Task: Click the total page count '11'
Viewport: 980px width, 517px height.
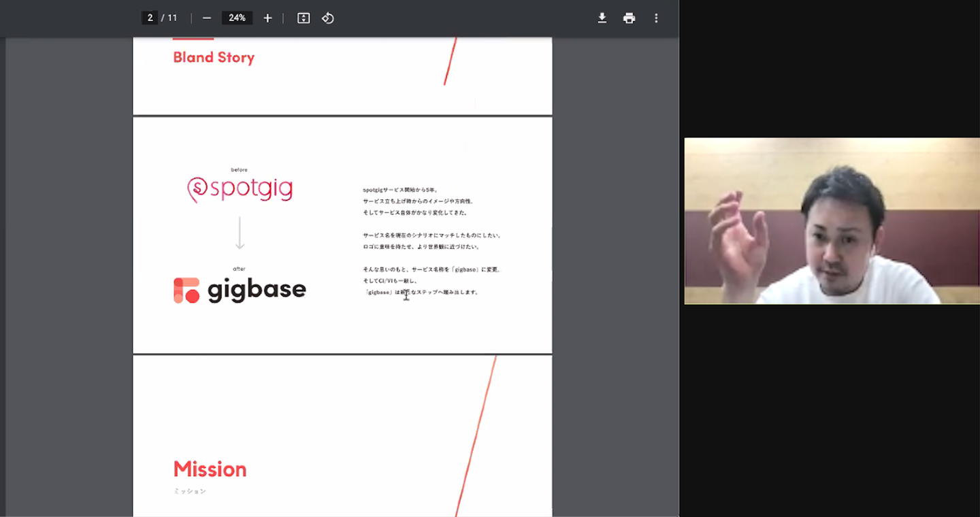Action: pyautogui.click(x=172, y=18)
